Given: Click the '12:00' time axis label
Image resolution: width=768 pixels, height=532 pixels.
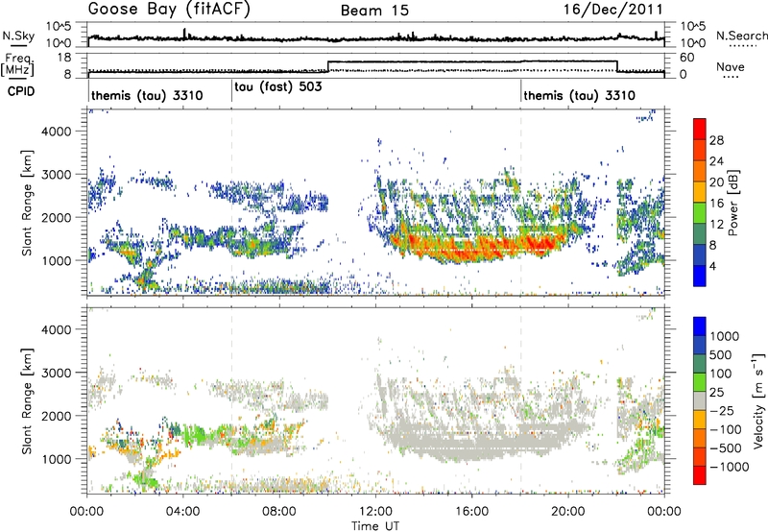Looking at the screenshot, I should coord(375,512).
